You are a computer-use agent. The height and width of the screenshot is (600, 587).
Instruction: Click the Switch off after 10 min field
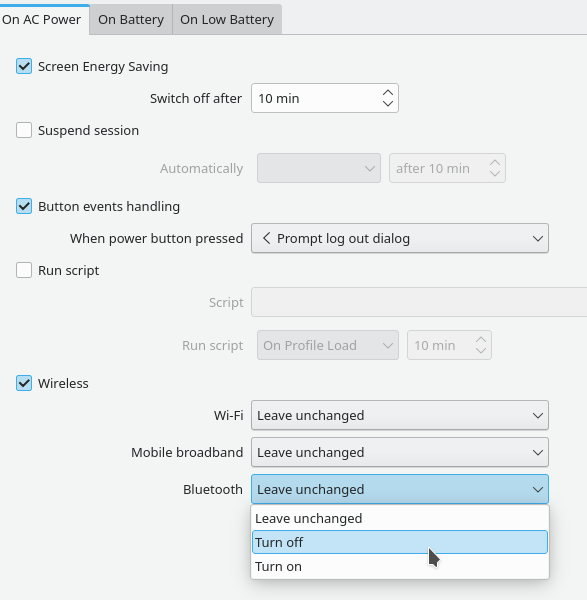[324, 98]
